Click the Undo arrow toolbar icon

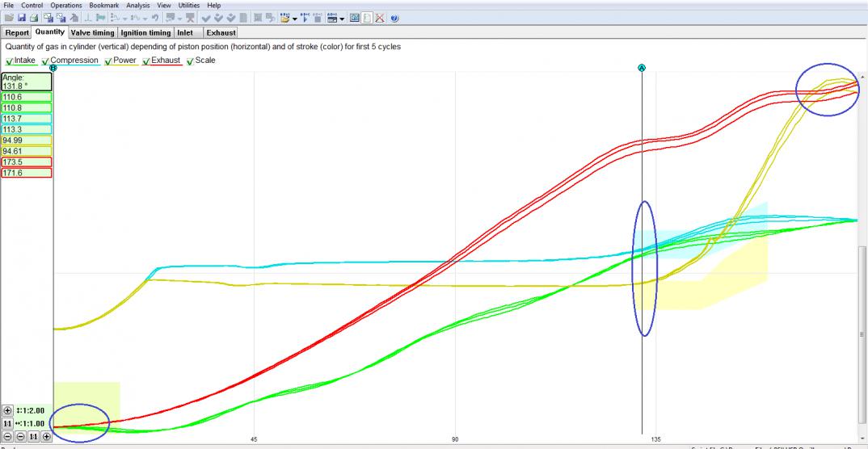pyautogui.click(x=154, y=17)
